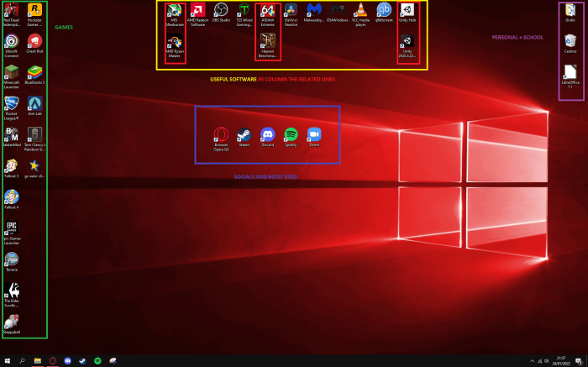Open the Windows Start menu
This screenshot has height=367, width=588.
[x=7, y=360]
